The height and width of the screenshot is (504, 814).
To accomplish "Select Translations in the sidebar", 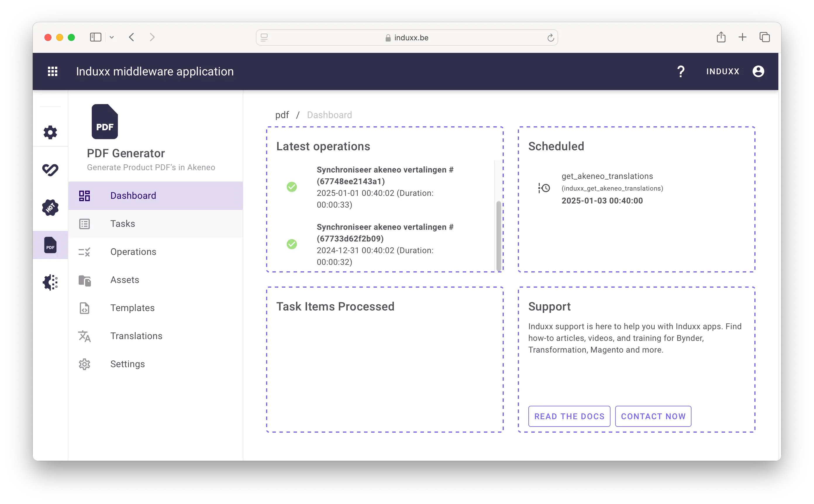I will pos(136,336).
